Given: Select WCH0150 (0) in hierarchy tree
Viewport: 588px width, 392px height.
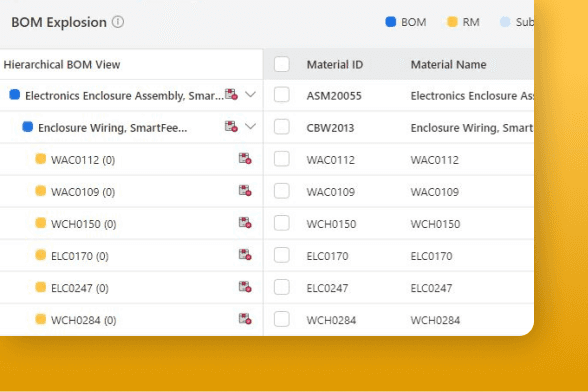Looking at the screenshot, I should (x=84, y=224).
